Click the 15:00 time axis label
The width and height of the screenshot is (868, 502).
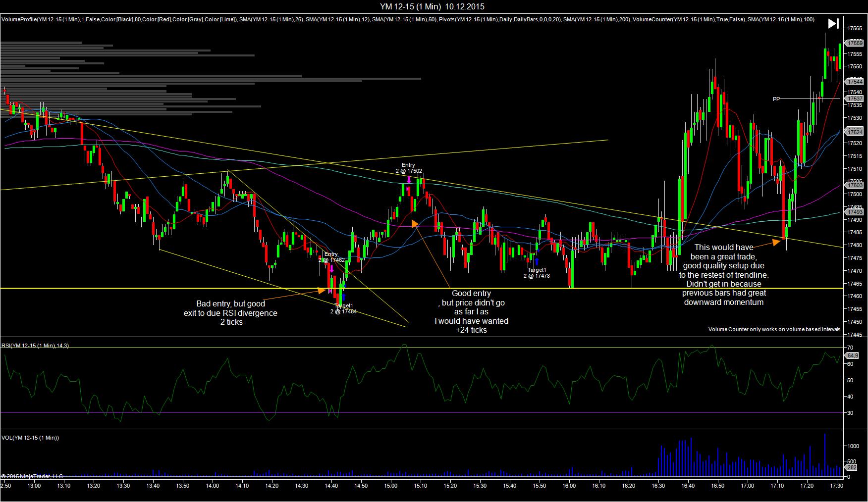[x=391, y=486]
